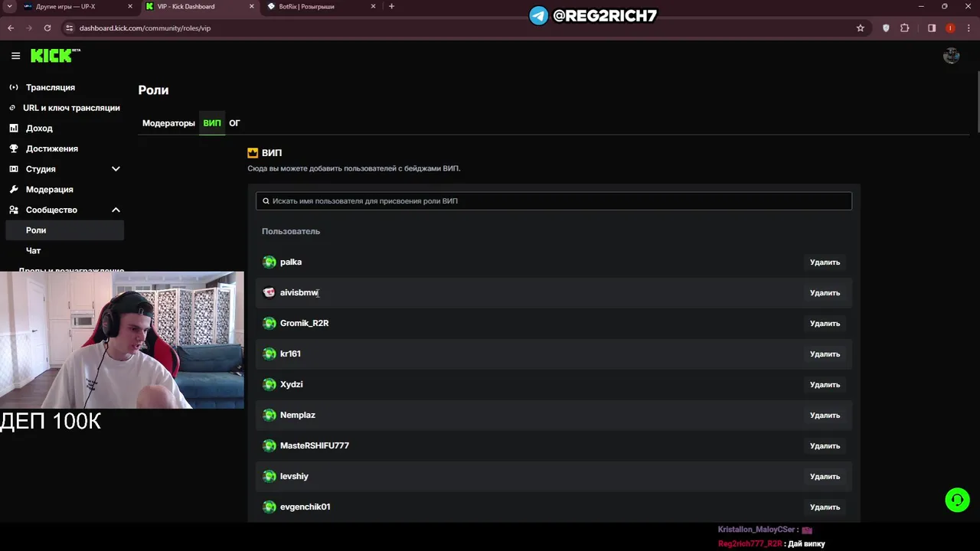The width and height of the screenshot is (980, 551).
Task: Switch to the ОГ tab
Action: pyautogui.click(x=234, y=123)
